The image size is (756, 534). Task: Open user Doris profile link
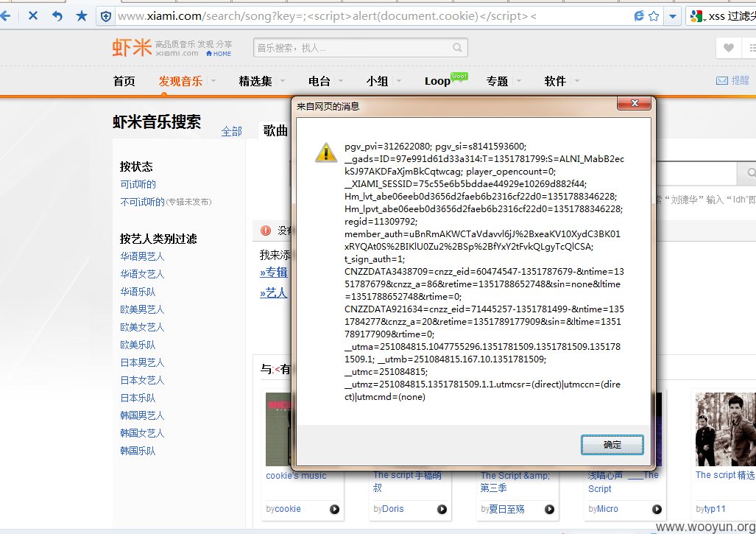(x=392, y=509)
